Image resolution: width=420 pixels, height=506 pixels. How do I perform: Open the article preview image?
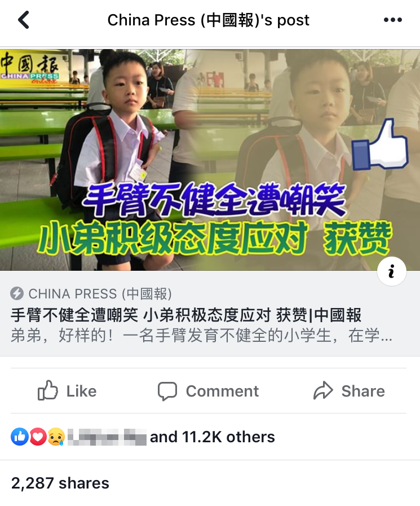point(210,160)
